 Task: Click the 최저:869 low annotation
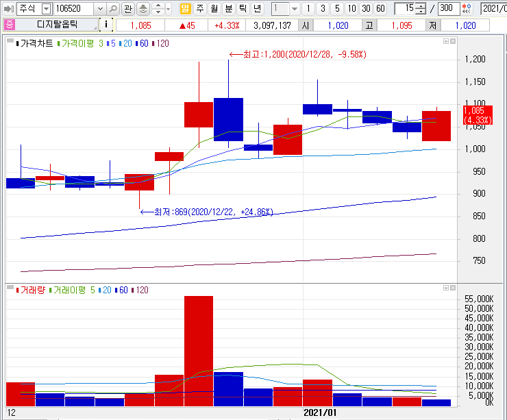pos(207,212)
